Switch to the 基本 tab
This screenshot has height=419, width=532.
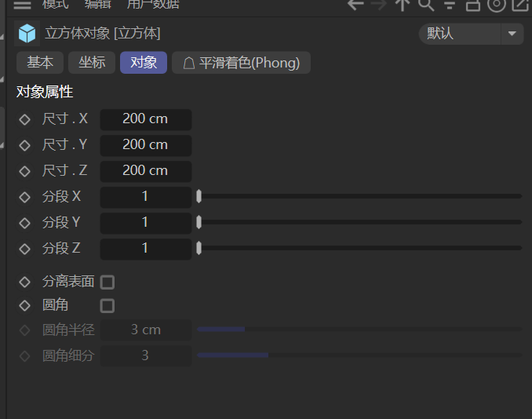(40, 63)
